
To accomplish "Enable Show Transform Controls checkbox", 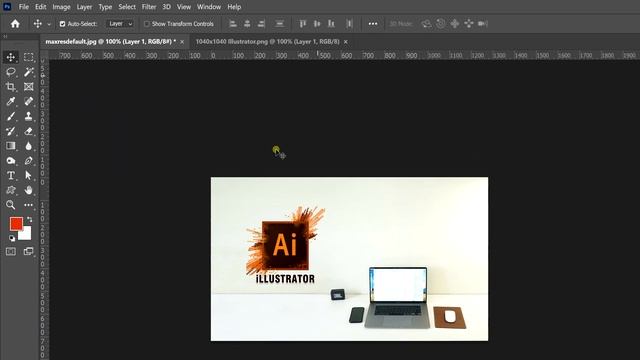I will [x=147, y=24].
